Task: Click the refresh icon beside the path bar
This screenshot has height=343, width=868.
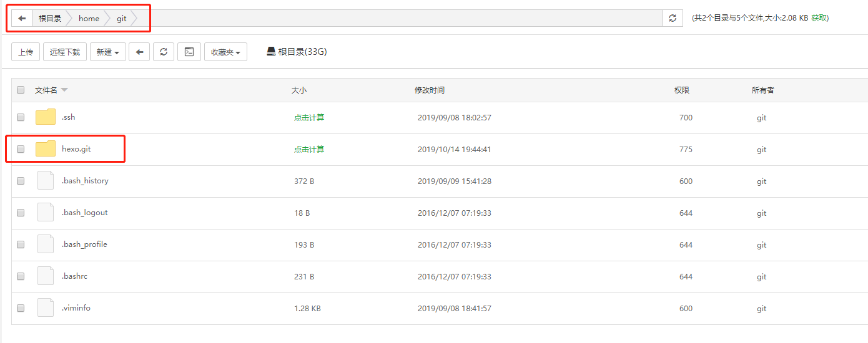Action: pyautogui.click(x=673, y=19)
